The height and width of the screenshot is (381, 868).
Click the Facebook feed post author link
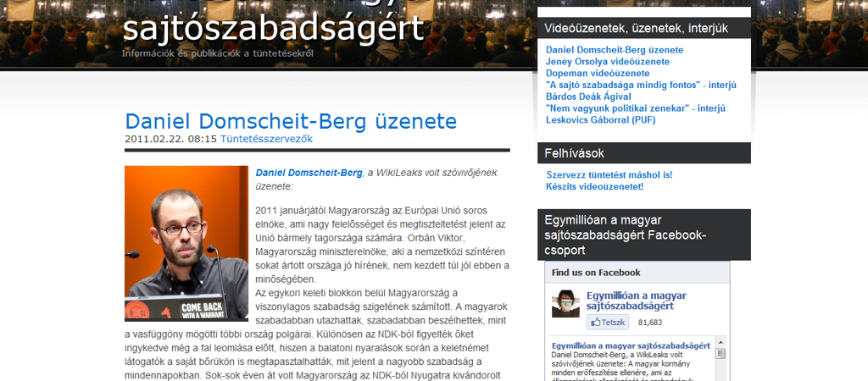(631, 345)
